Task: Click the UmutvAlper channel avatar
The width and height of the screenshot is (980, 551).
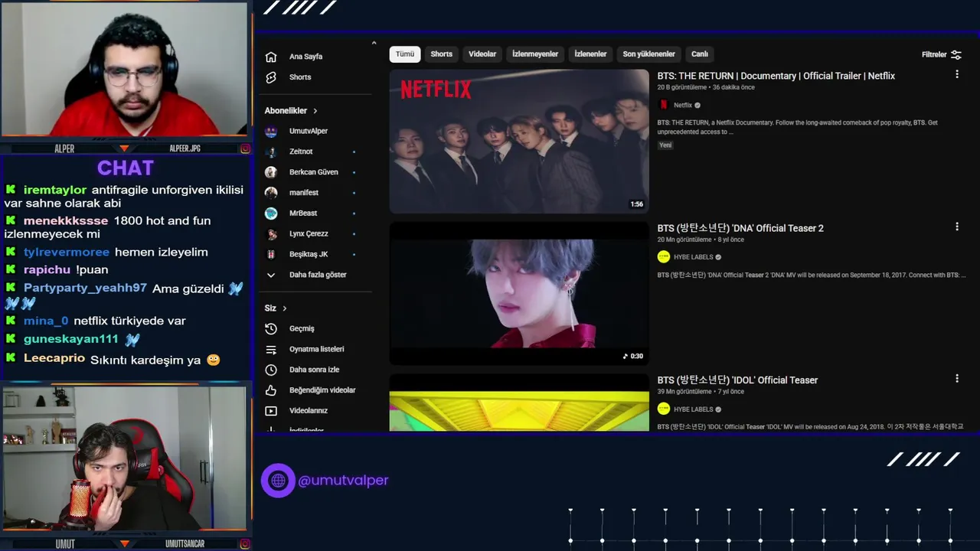Action: point(271,131)
